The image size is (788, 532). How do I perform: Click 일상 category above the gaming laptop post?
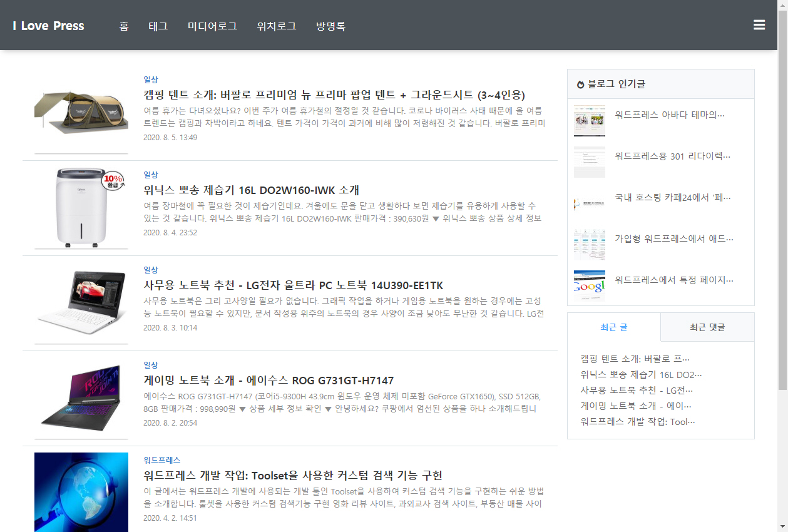151,365
